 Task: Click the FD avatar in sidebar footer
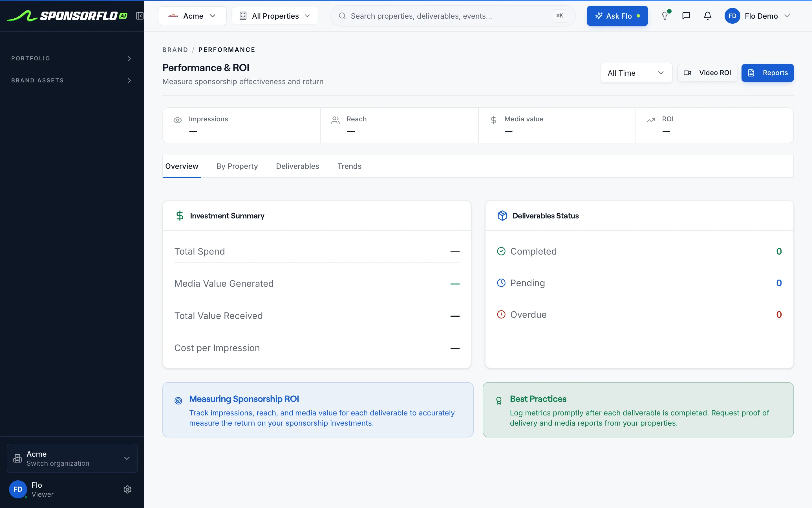click(18, 489)
